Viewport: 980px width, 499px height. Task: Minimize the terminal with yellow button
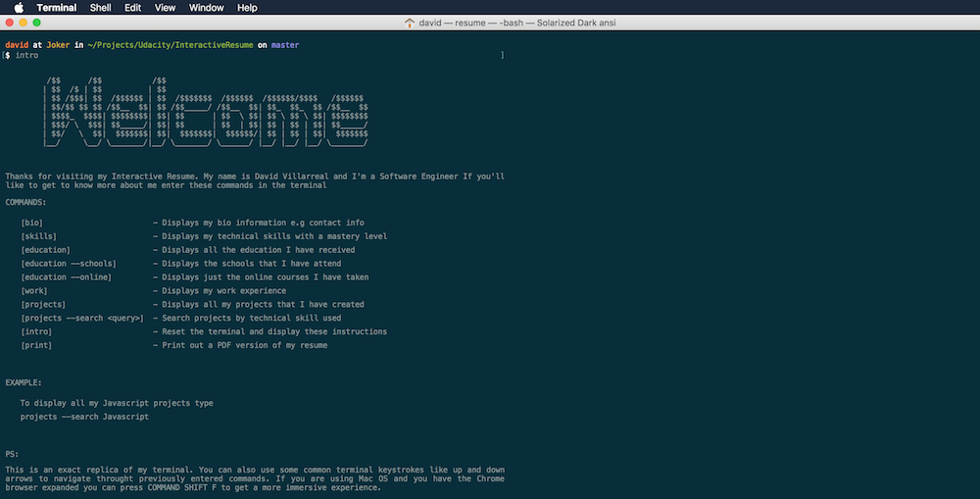click(24, 23)
